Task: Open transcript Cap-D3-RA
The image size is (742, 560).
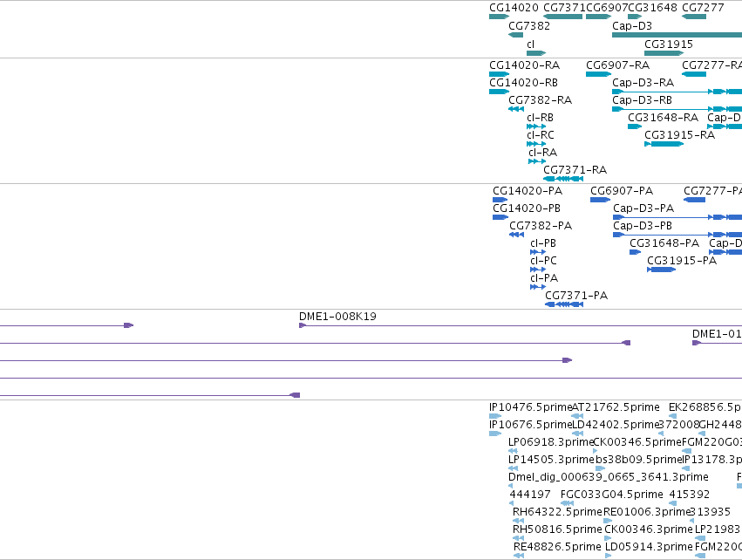Action: pyautogui.click(x=677, y=92)
